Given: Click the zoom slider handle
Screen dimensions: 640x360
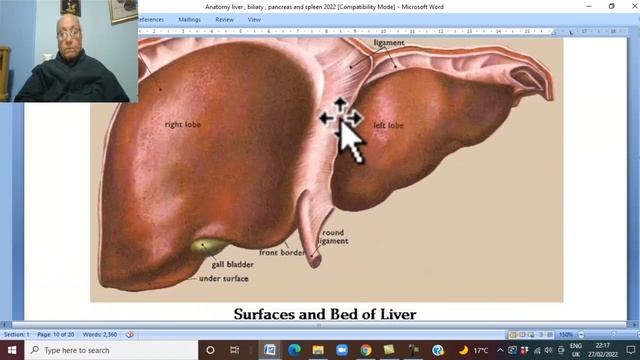Looking at the screenshot, I should point(613,335).
